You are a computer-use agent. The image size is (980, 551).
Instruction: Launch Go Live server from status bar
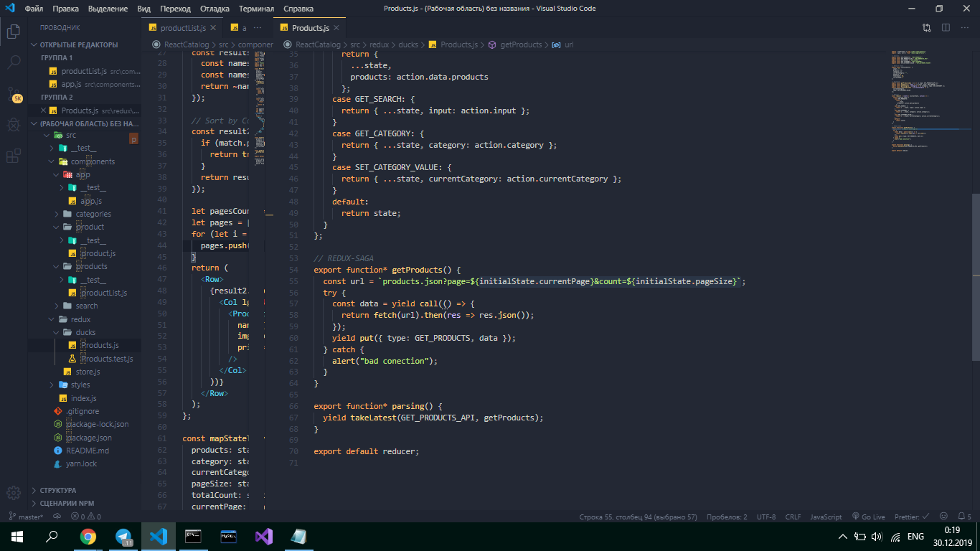[x=868, y=517]
